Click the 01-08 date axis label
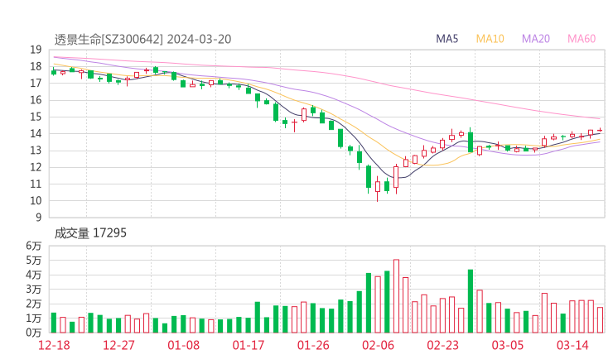The image size is (613, 364). pyautogui.click(x=183, y=345)
